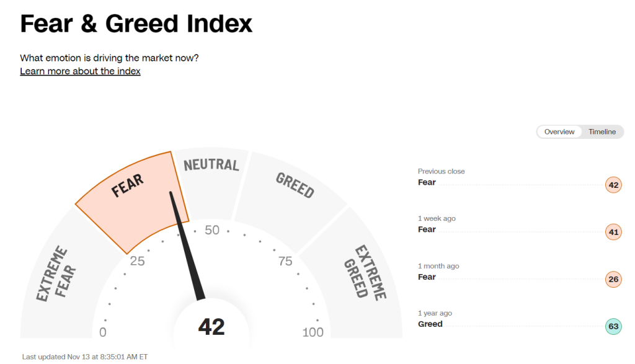Click the EXTREME GREED gauge segment
The height and width of the screenshot is (364, 635).
(x=366, y=272)
